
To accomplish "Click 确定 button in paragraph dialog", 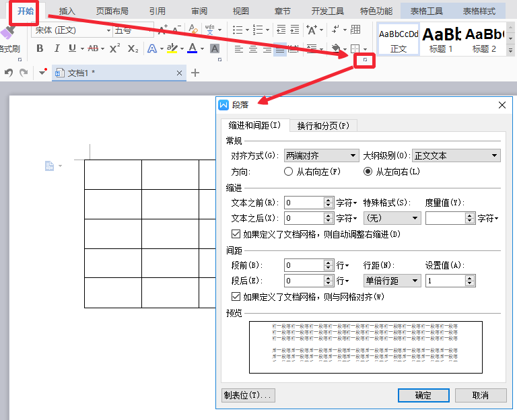I will pyautogui.click(x=423, y=395).
